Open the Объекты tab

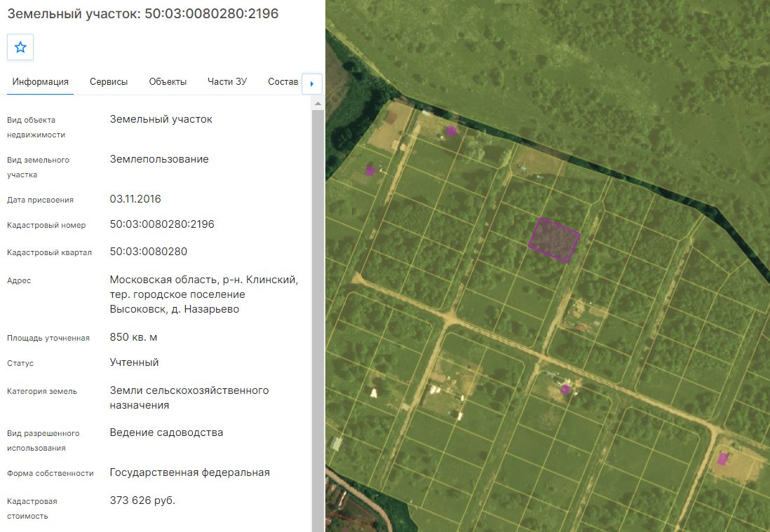click(168, 81)
